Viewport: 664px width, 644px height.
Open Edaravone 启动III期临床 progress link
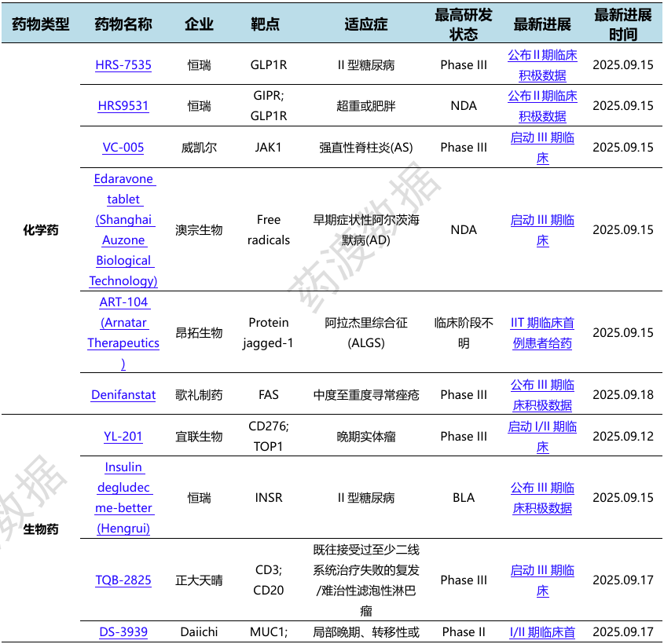point(542,230)
